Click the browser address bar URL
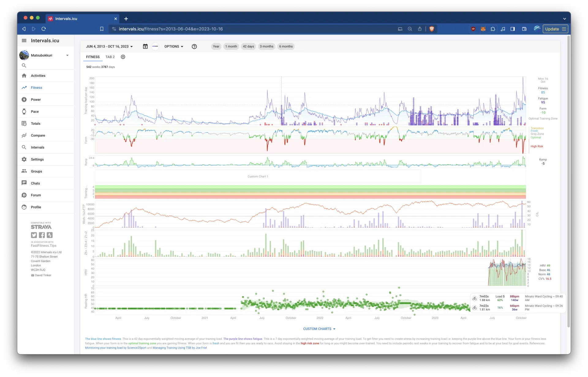The height and width of the screenshot is (377, 588). coord(171,29)
